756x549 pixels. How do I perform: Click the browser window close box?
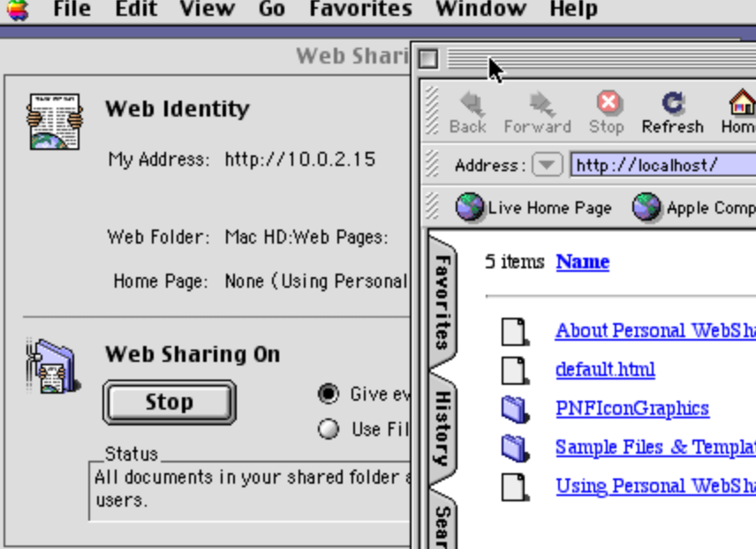coord(428,59)
